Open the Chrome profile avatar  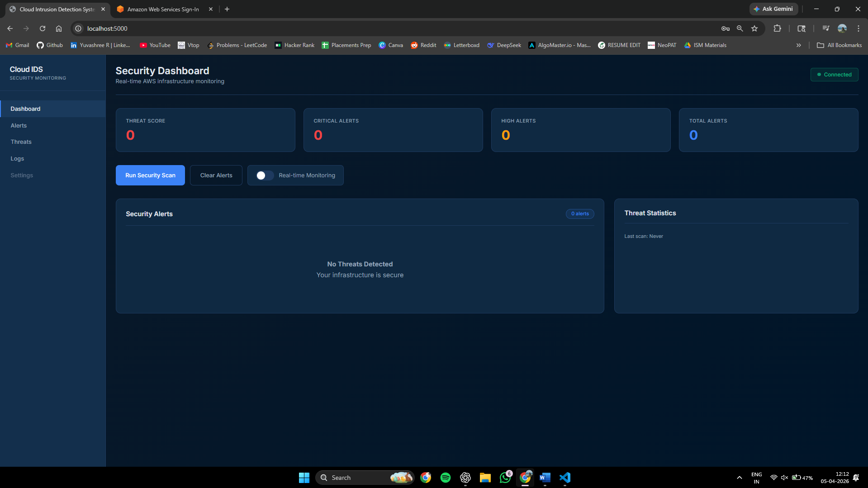(x=842, y=28)
